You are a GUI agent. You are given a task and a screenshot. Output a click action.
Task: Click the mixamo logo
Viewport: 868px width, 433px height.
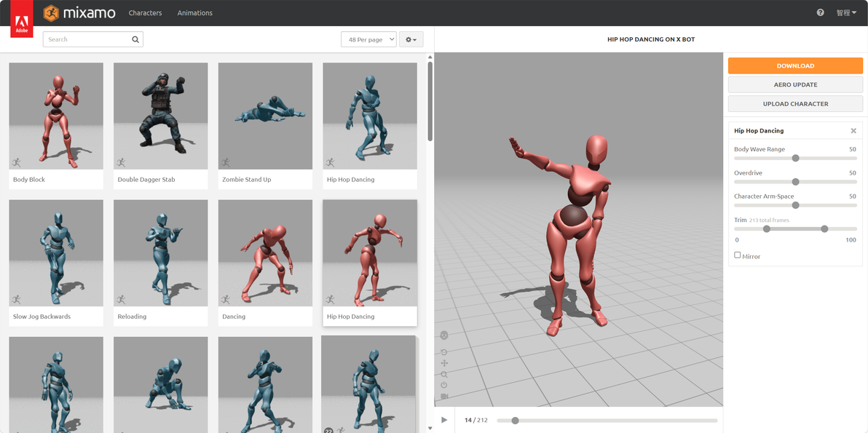(79, 12)
